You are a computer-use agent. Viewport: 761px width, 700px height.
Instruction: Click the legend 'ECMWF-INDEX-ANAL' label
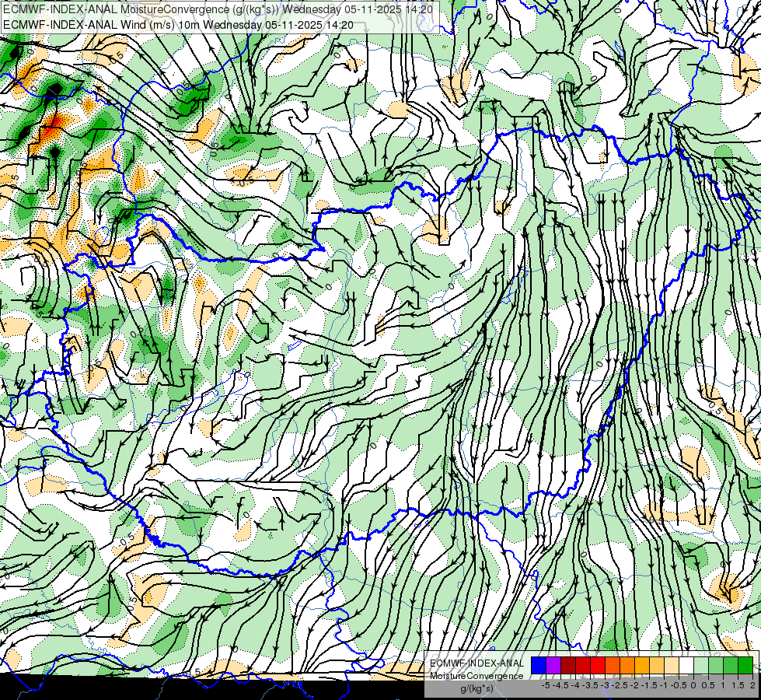pyautogui.click(x=477, y=663)
